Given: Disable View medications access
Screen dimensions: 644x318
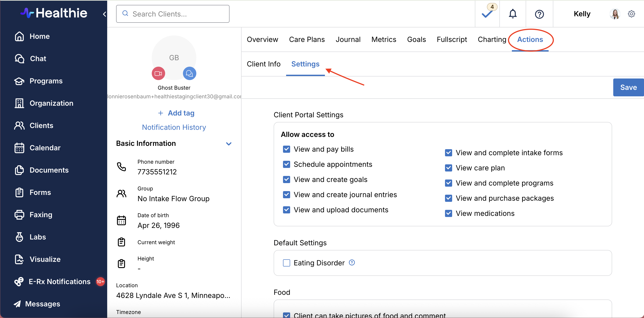Looking at the screenshot, I should (449, 213).
